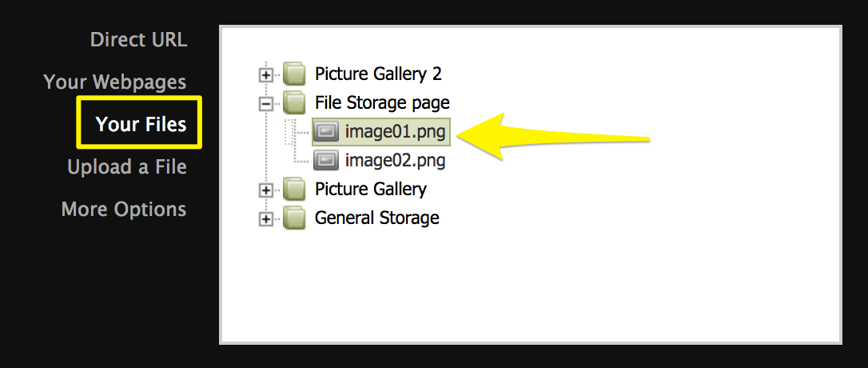Image resolution: width=868 pixels, height=368 pixels.
Task: Click the Picture Gallery 2 folder icon
Action: coord(295,74)
